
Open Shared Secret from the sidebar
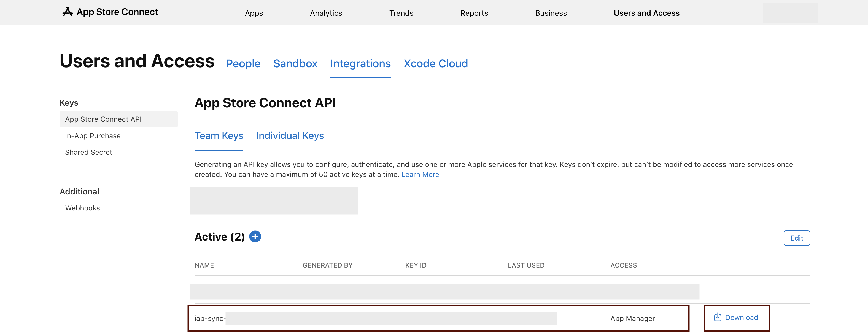pyautogui.click(x=89, y=152)
